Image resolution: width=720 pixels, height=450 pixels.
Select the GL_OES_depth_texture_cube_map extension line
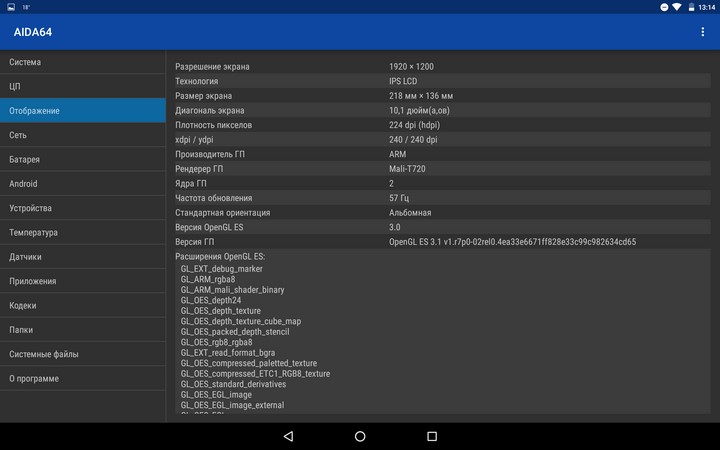[x=241, y=321]
